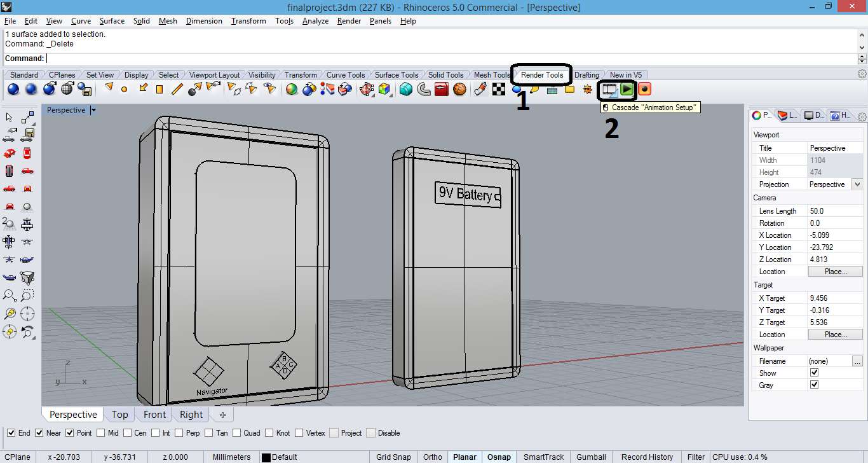Viewport: 868px width, 463px height.
Task: Click in the Command input field
Action: click(451, 59)
